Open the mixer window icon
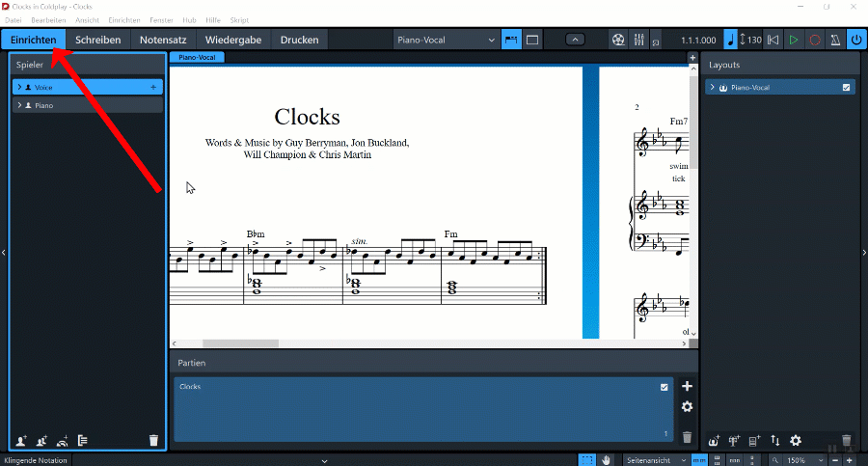 click(x=638, y=40)
